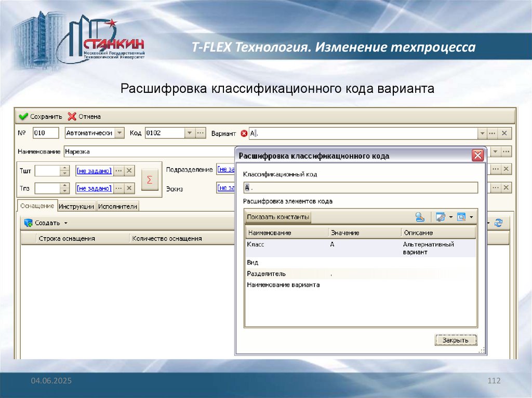The width and height of the screenshot is (532, 398).
Task: Click ellipsis button in the Тшт row
Action: 118,171
